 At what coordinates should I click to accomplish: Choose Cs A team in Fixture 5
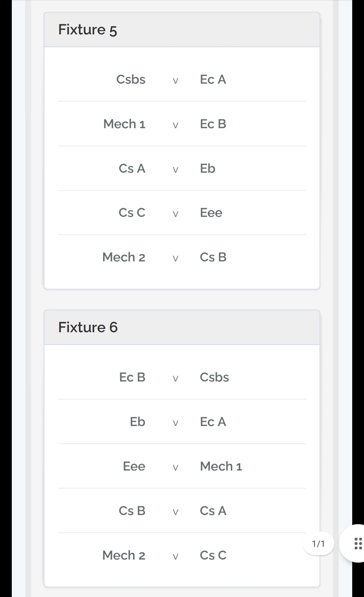pyautogui.click(x=132, y=169)
